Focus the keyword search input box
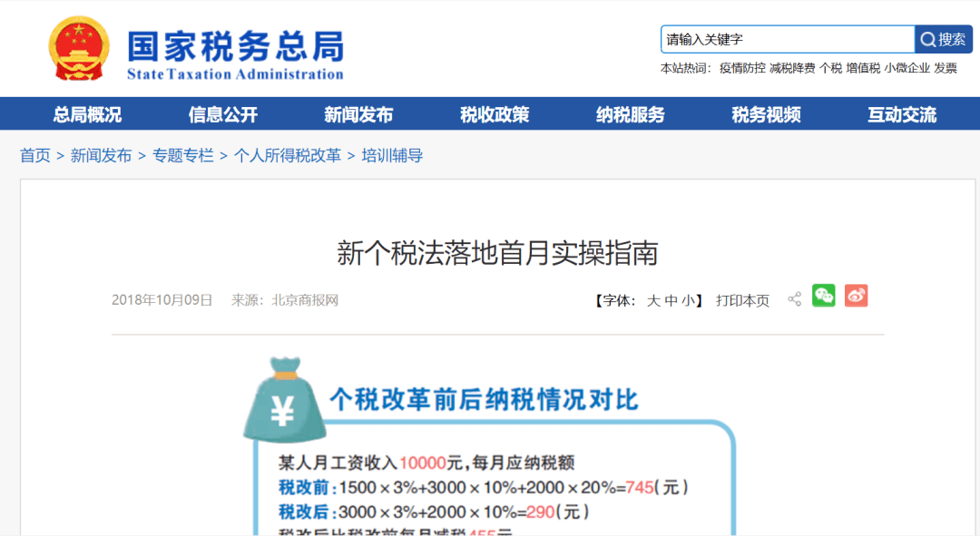 pyautogui.click(x=786, y=39)
